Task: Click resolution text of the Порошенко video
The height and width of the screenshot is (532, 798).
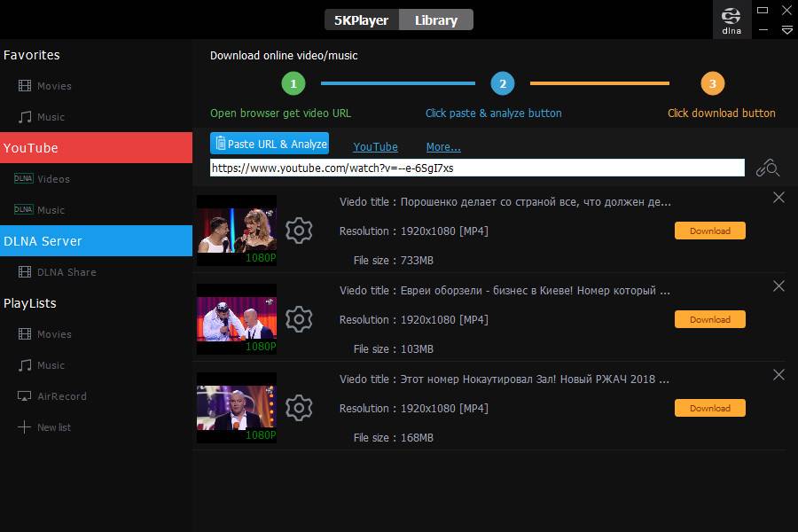Action: pos(414,231)
